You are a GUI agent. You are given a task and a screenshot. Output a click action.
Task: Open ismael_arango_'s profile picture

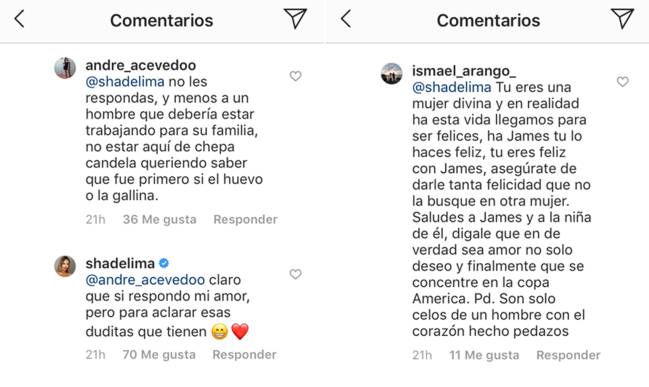pos(392,73)
